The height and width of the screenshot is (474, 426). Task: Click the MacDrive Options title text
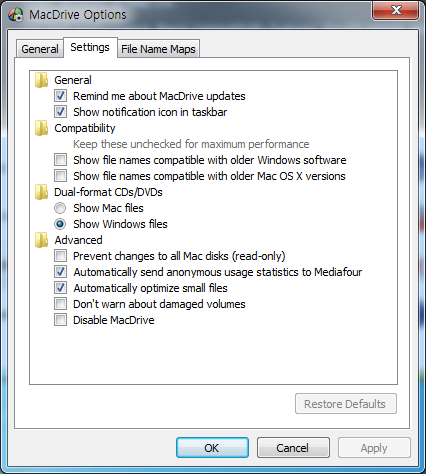coord(78,15)
